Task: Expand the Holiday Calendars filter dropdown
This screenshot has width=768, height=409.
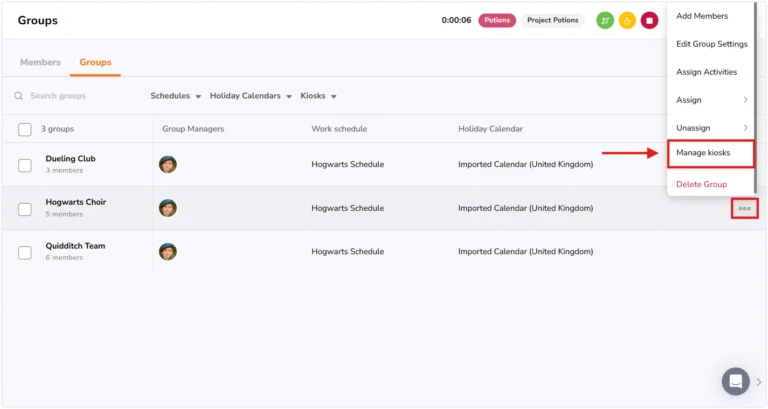Action: (x=251, y=96)
